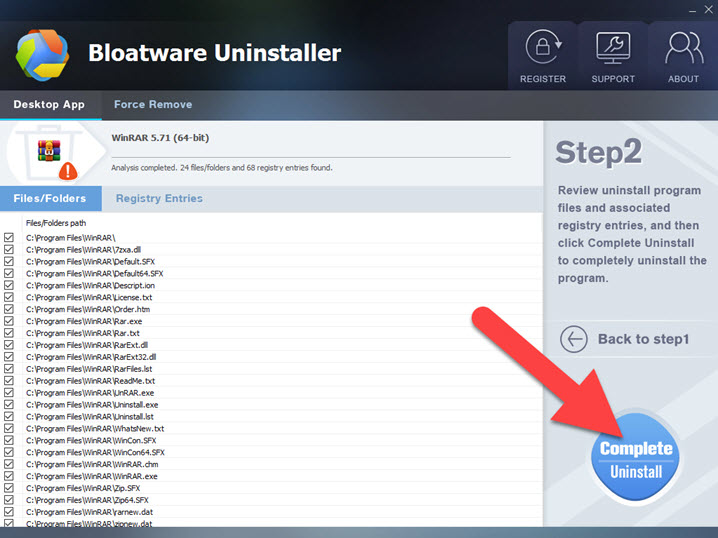Uncheck the WinRAR.exe checkbox
718x538 pixels.
(9, 476)
